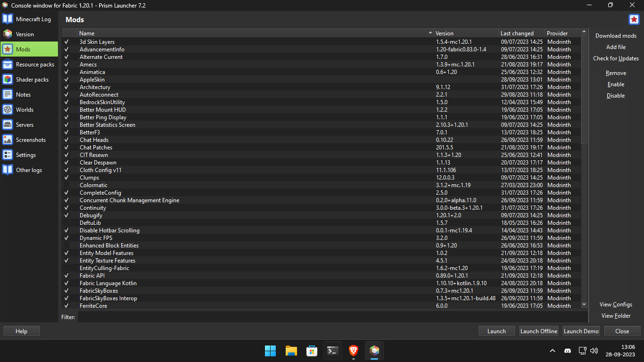
Task: Click the Launch Offline button
Action: coord(538,331)
